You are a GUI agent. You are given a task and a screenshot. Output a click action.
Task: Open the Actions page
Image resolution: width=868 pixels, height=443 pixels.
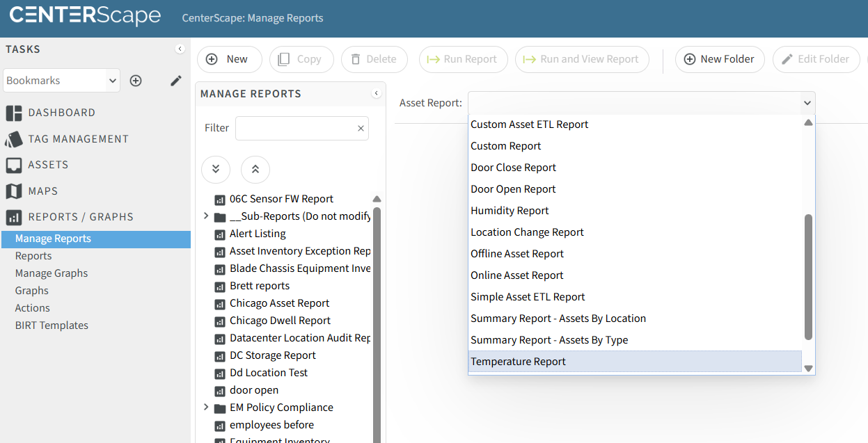(33, 308)
